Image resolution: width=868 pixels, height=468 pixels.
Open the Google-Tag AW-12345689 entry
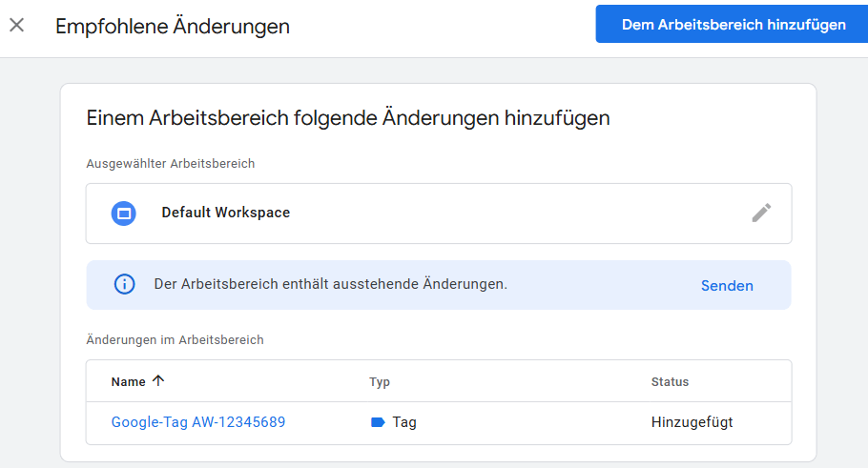198,422
